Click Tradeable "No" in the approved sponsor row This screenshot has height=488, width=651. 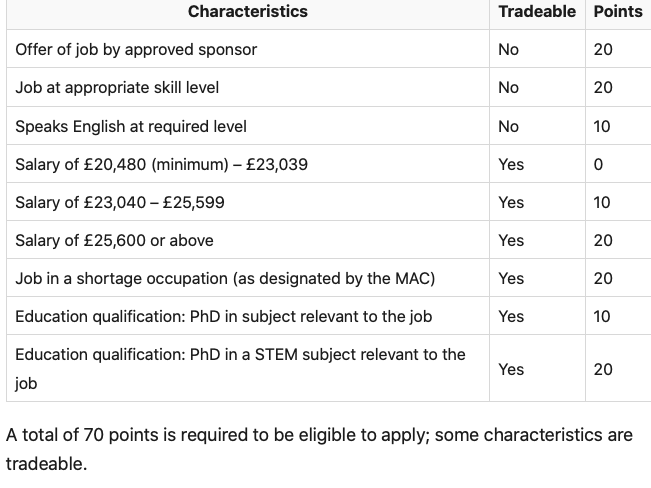[508, 49]
